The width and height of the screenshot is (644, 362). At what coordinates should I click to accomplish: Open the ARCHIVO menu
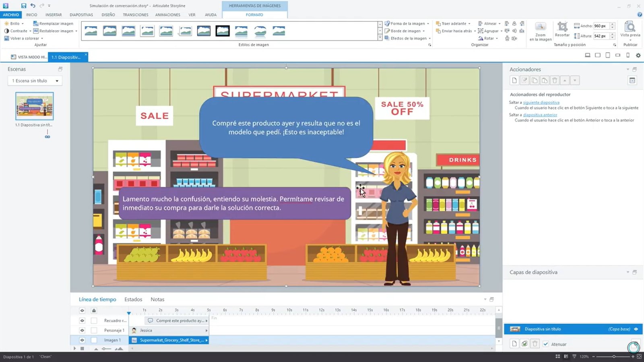11,15
